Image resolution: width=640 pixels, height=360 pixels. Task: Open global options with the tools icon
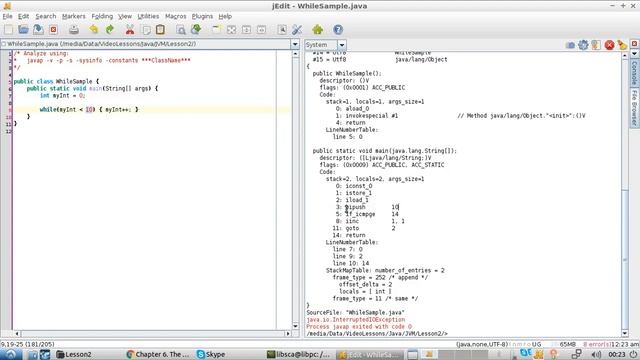pos(297,29)
